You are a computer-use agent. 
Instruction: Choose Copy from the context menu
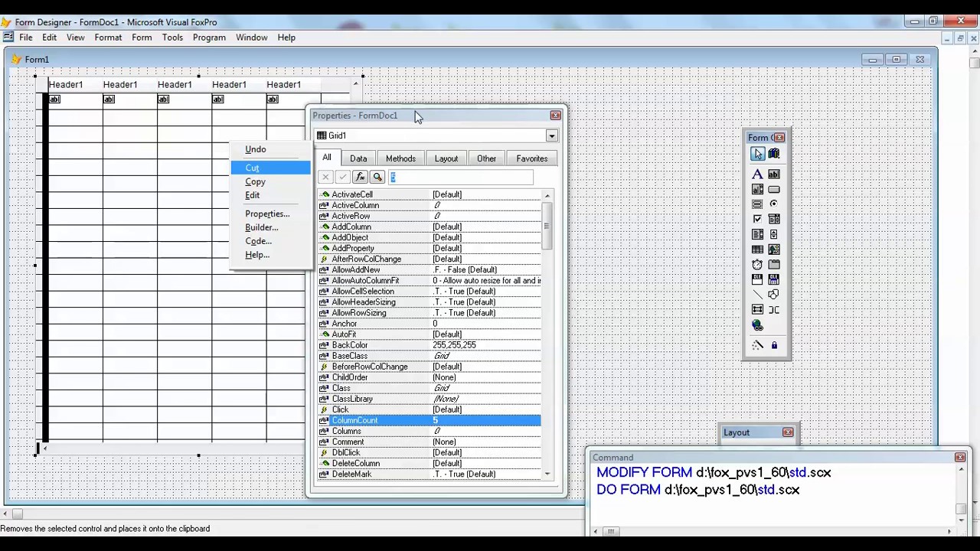click(271, 181)
